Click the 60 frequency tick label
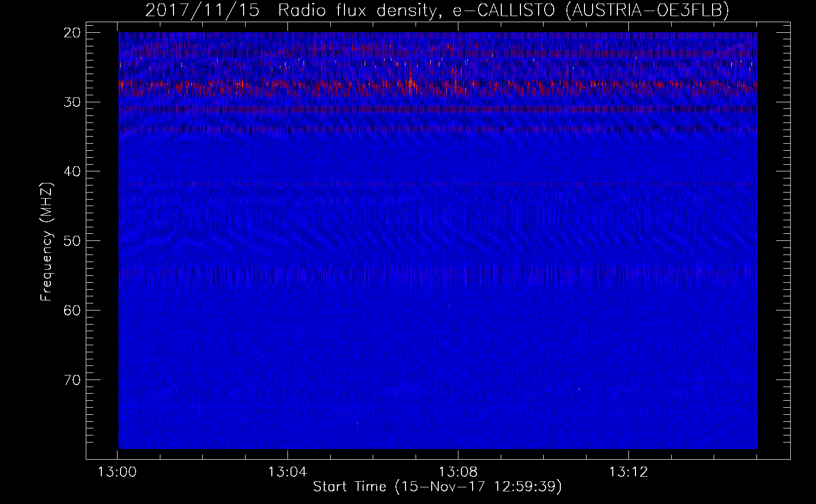This screenshot has height=504, width=816. click(73, 310)
